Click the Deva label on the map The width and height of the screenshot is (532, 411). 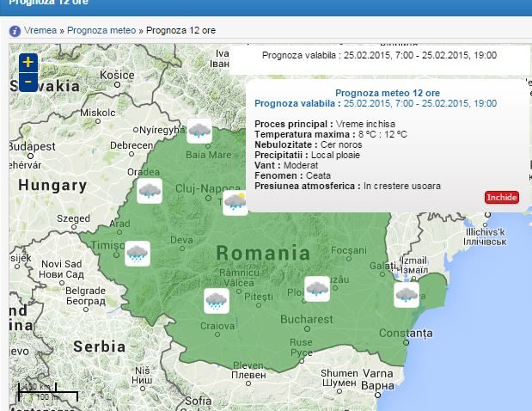tap(181, 240)
